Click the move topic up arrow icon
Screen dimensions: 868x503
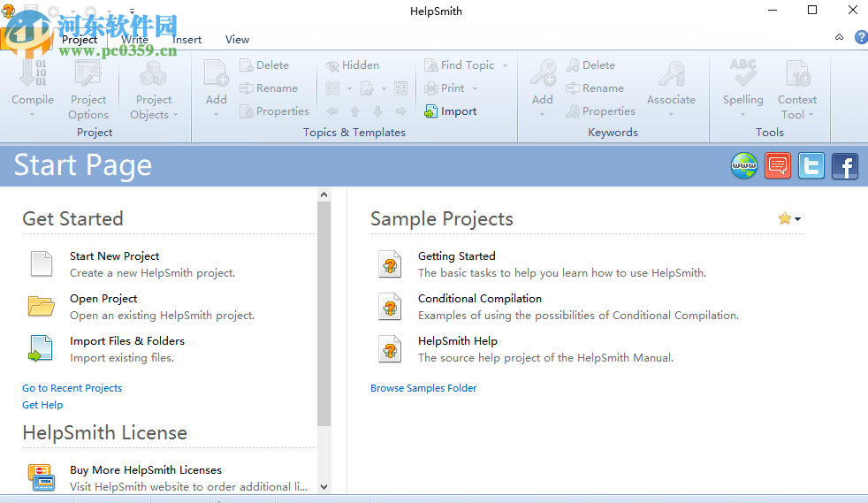point(354,111)
